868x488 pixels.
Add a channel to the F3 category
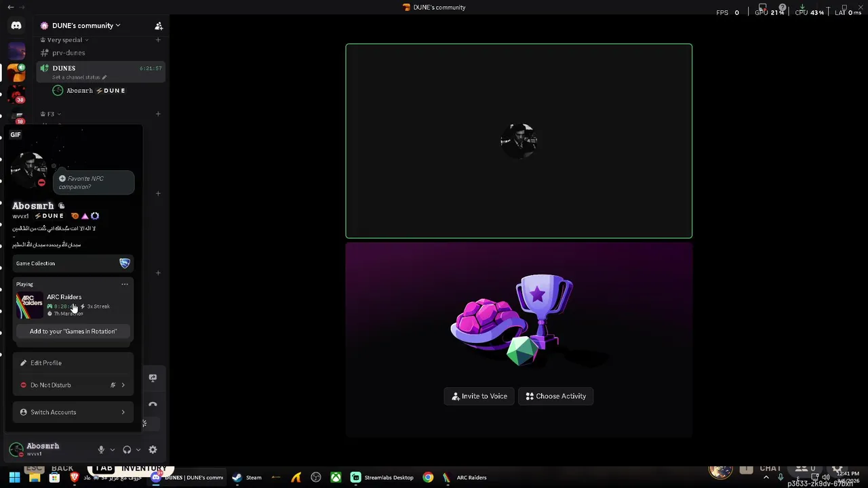point(158,114)
